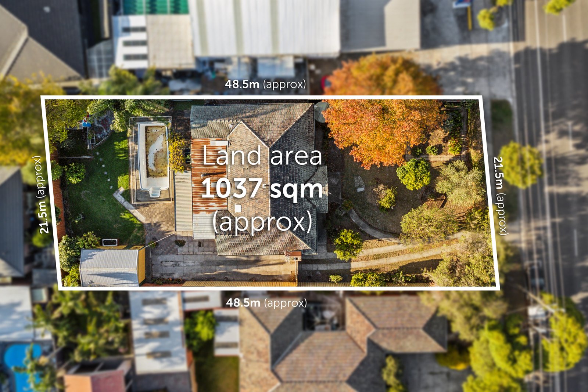This screenshot has height=392, width=588.
Task: Click the "Land area" heading text
Action: pos(262,156)
